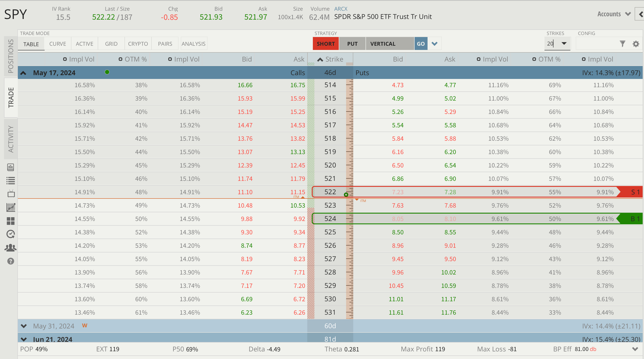
Task: Expand the May 31, 2024 expiration row
Action: point(24,326)
